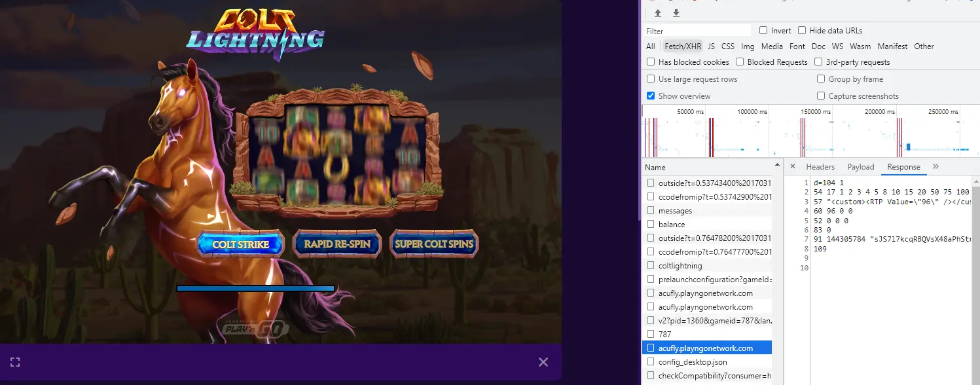
Task: Select the coltlightning request row
Action: coord(707,266)
